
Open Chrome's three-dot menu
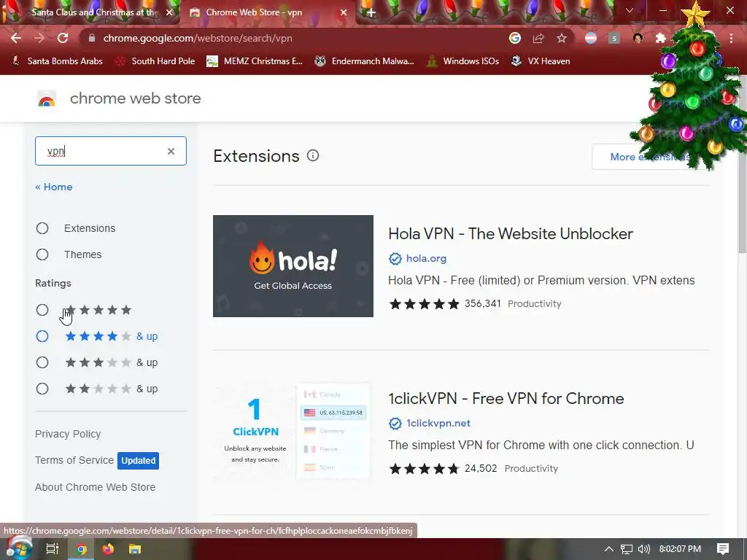pyautogui.click(x=731, y=38)
